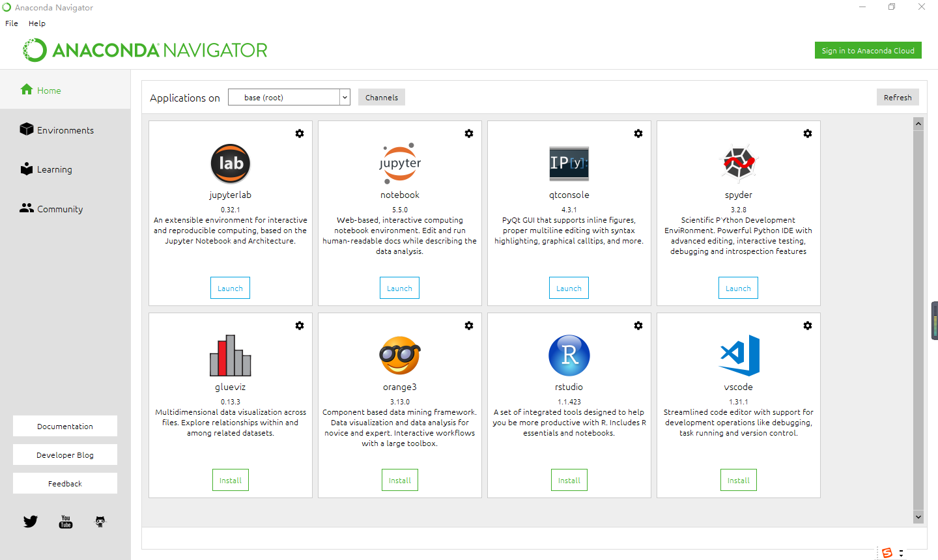Click the vscode blue logo icon
Viewport: 938px width, 560px height.
[739, 356]
